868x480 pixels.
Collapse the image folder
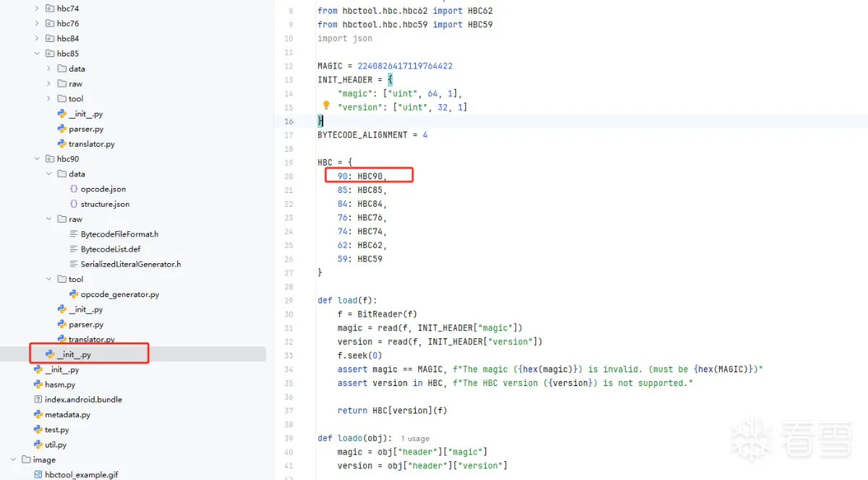click(13, 460)
